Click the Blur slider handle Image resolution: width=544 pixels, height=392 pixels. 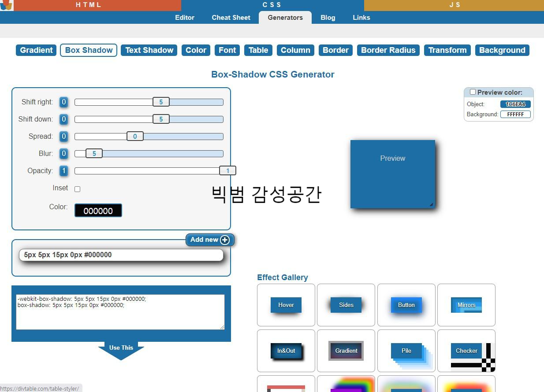click(94, 154)
